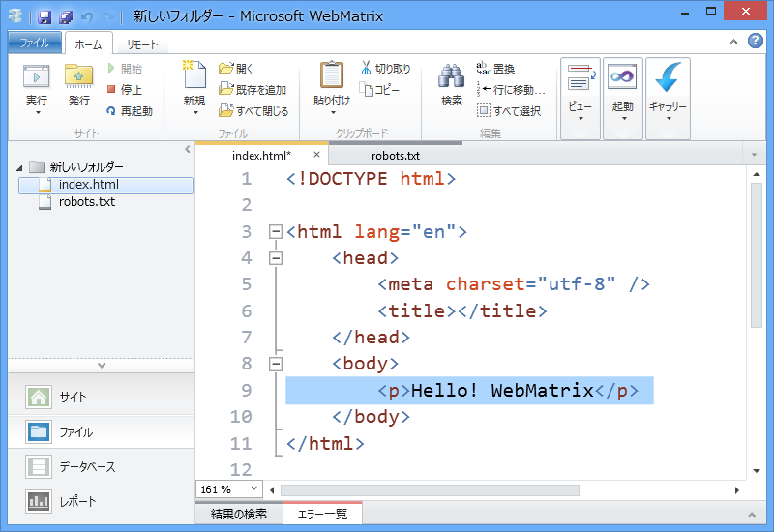Collapse the file tree panel left chevron

[x=187, y=149]
